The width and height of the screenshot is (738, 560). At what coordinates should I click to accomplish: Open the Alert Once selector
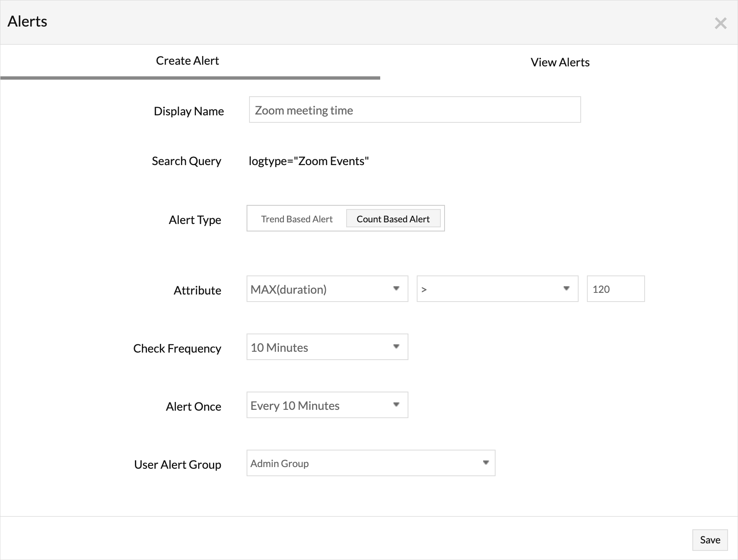click(327, 405)
